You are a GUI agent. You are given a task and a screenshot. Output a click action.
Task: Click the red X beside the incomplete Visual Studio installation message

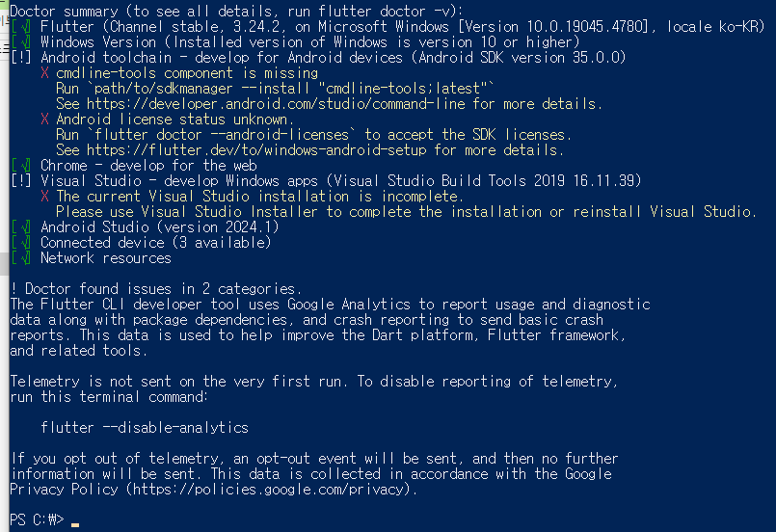(x=45, y=197)
